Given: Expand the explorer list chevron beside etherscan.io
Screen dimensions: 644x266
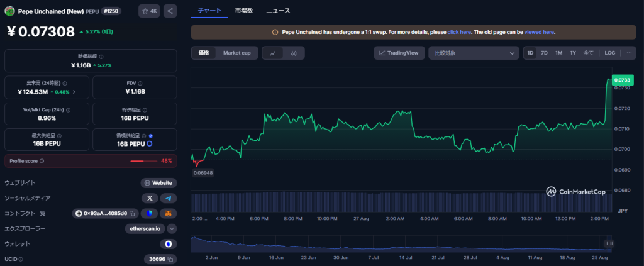Looking at the screenshot, I should (172, 229).
